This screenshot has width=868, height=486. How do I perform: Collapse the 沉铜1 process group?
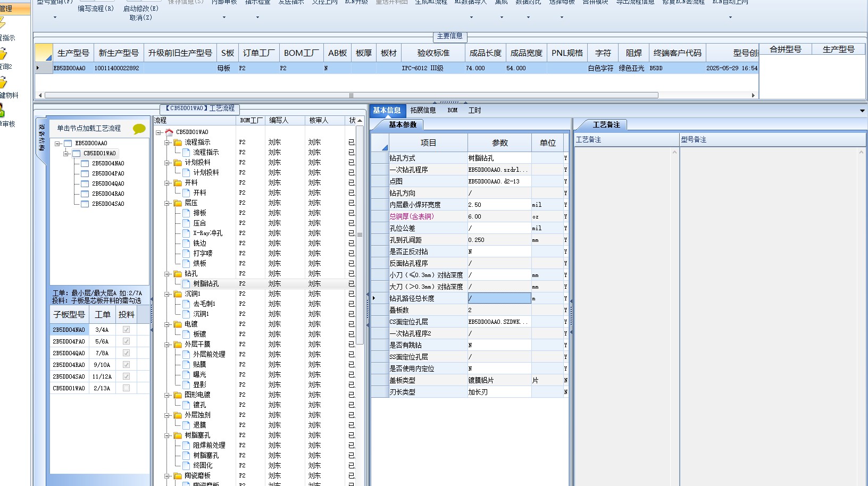point(167,294)
